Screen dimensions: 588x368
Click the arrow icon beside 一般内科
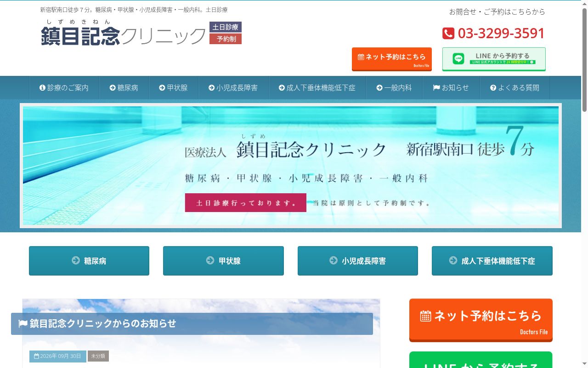coord(379,87)
